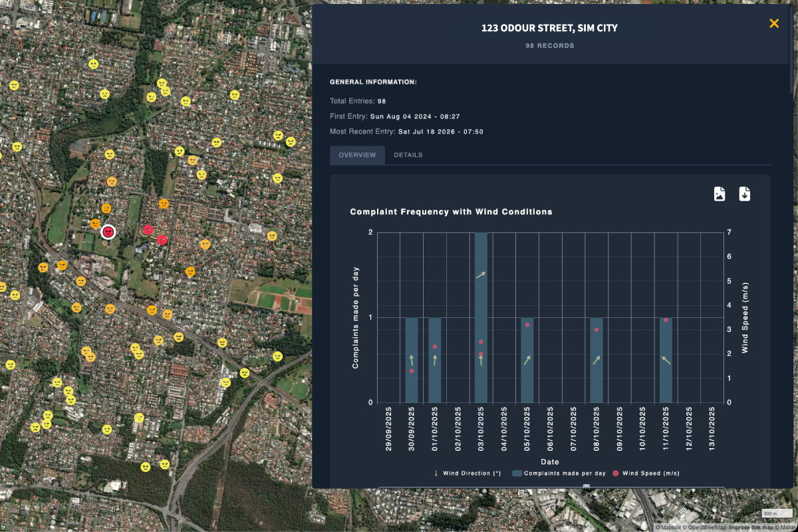Open the Maxar attribution link

[787, 527]
